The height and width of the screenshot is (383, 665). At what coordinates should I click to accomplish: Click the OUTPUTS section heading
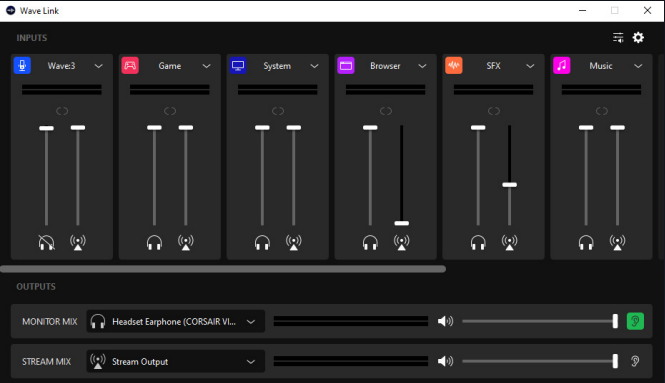tap(36, 287)
